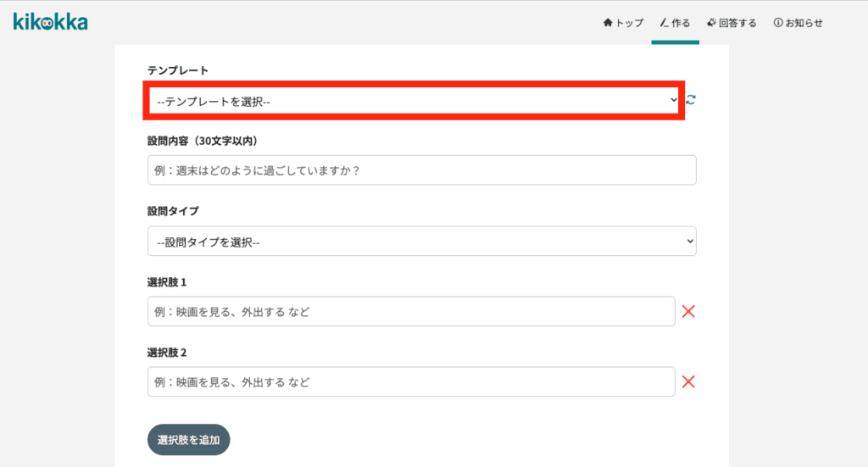Viewport: 868px width, 467px height.
Task: Click the template dropdown chevron arrow
Action: tap(673, 100)
